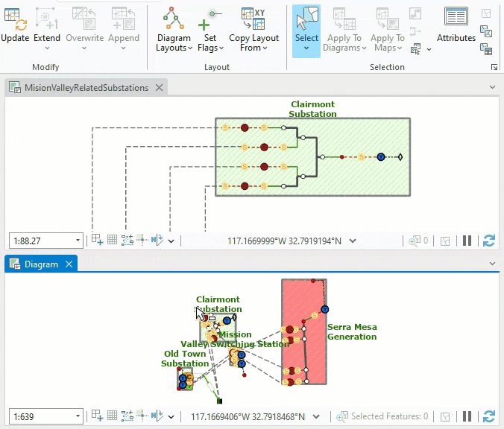Open view options chevron for Diagram pane
The image size is (504, 429).
pyautogui.click(x=492, y=264)
